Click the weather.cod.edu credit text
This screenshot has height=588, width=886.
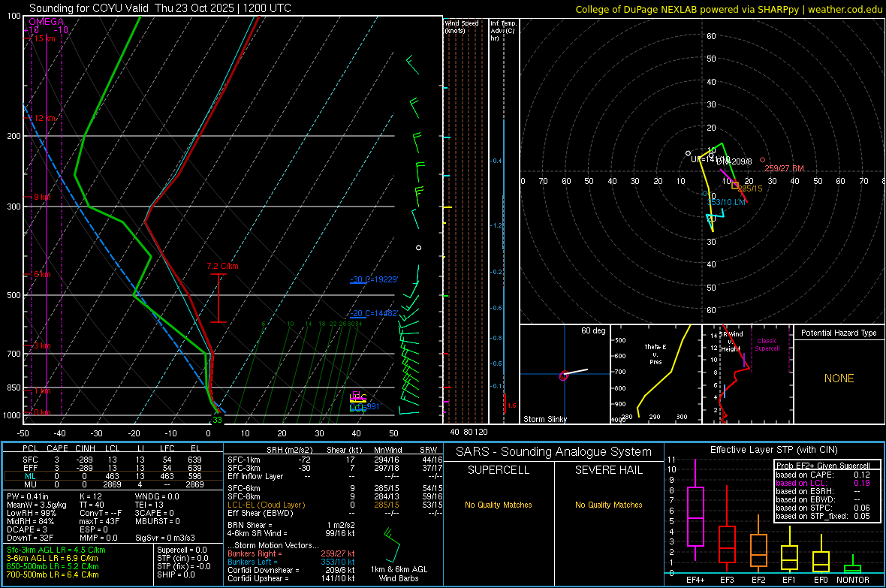(845, 9)
